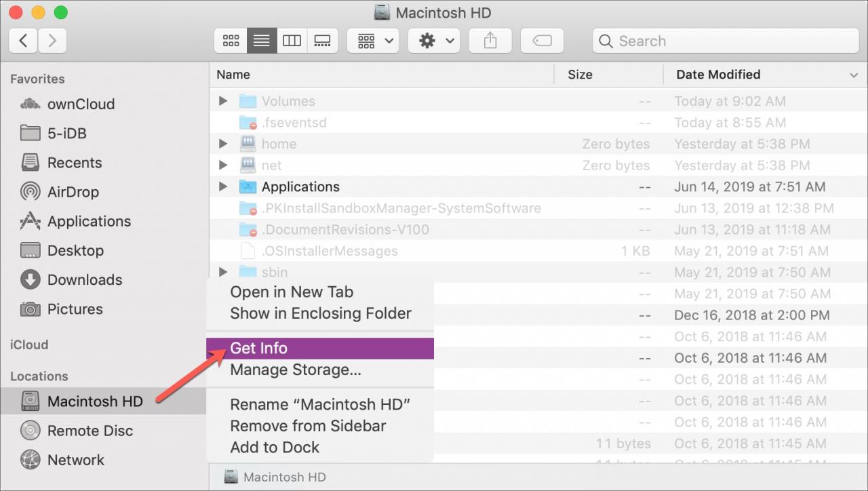Switch to gallery view
Image resolution: width=868 pixels, height=491 pixels.
pyautogui.click(x=323, y=41)
